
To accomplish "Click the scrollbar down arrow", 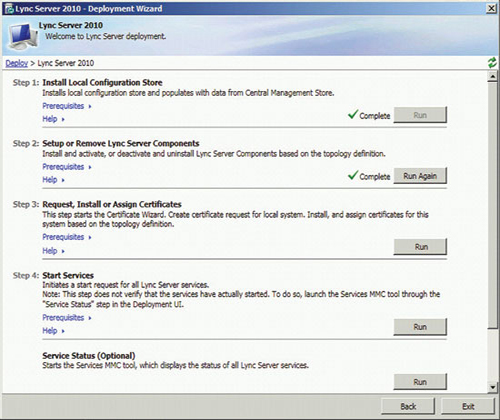I will pyautogui.click(x=492, y=387).
